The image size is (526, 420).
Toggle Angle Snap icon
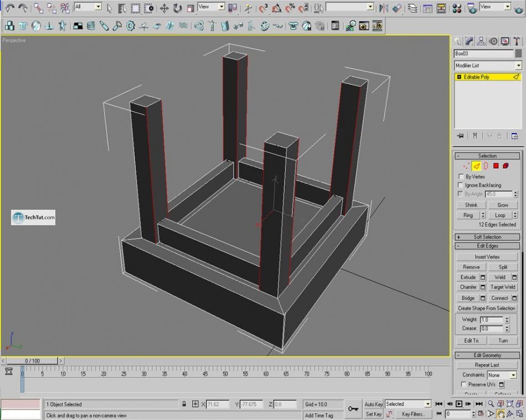276,8
